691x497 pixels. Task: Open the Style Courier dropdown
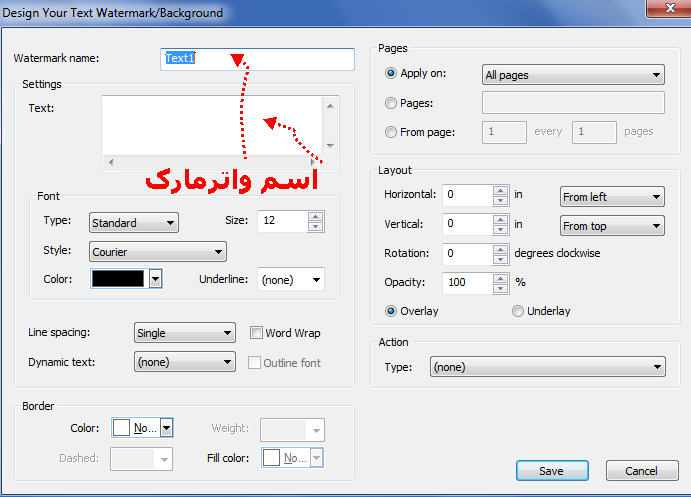pyautogui.click(x=158, y=252)
